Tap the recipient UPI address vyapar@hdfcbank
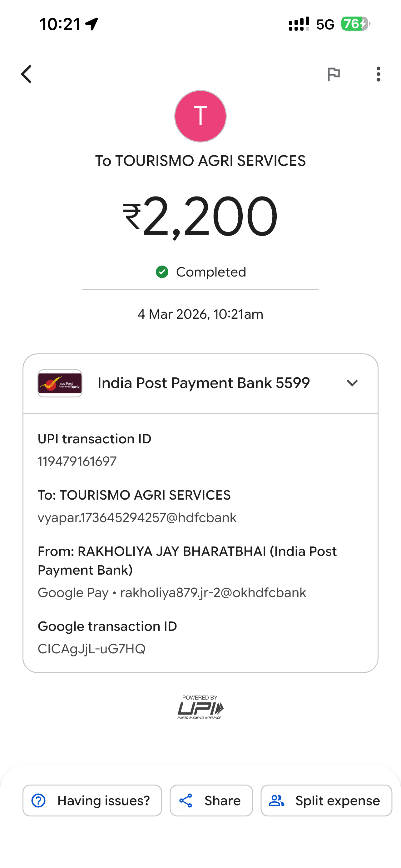 [137, 517]
